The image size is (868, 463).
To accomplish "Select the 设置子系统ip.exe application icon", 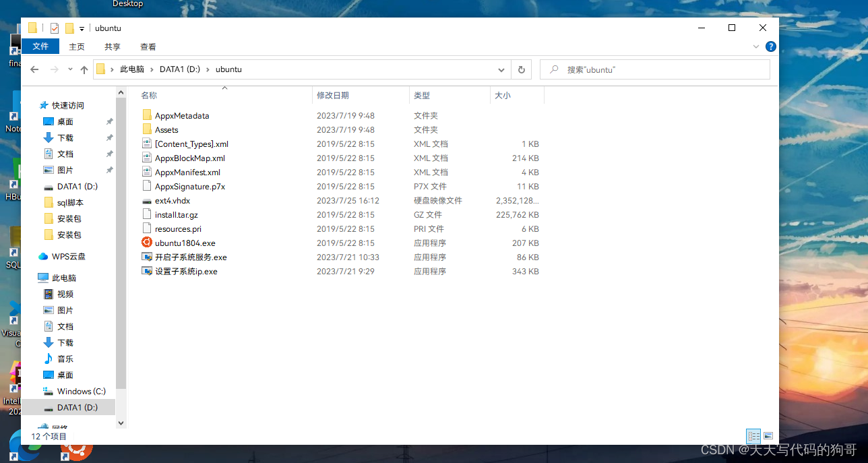I will pyautogui.click(x=147, y=271).
